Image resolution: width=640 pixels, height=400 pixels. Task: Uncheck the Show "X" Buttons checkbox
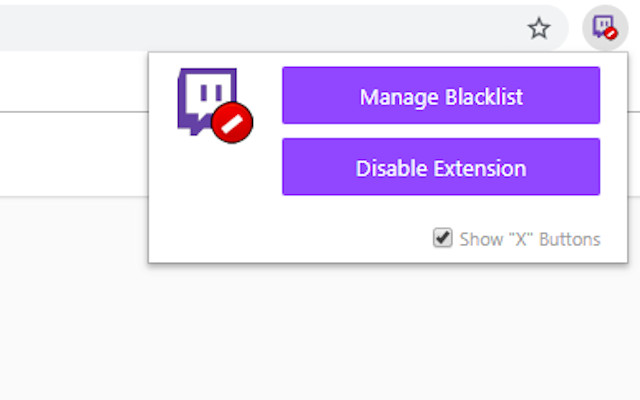(x=442, y=238)
